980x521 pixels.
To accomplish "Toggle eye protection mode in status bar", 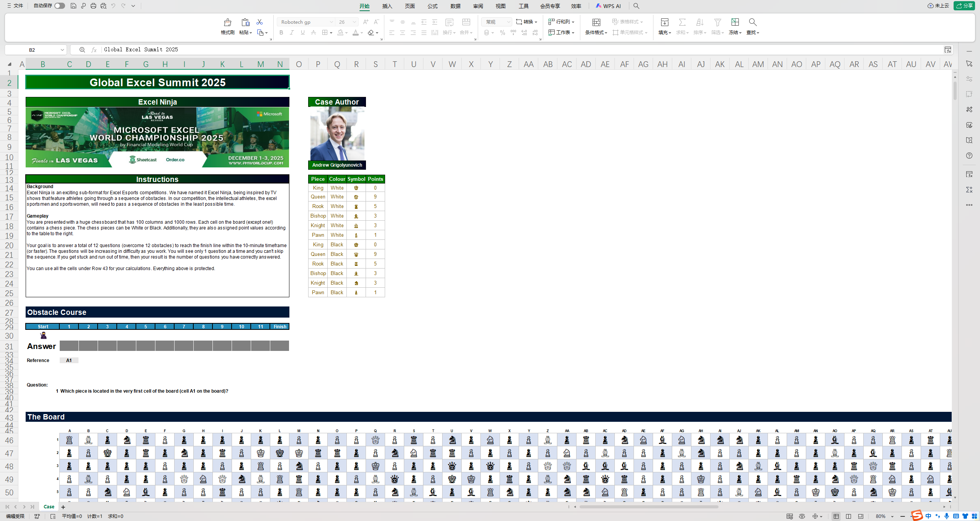I will 802,516.
